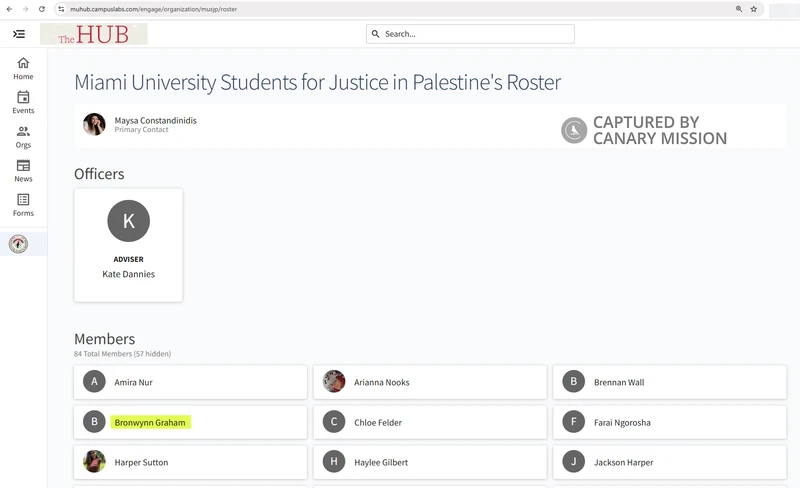This screenshot has height=488, width=800.
Task: Click the Maysa Constandinidis primary contact name
Action: (x=156, y=120)
